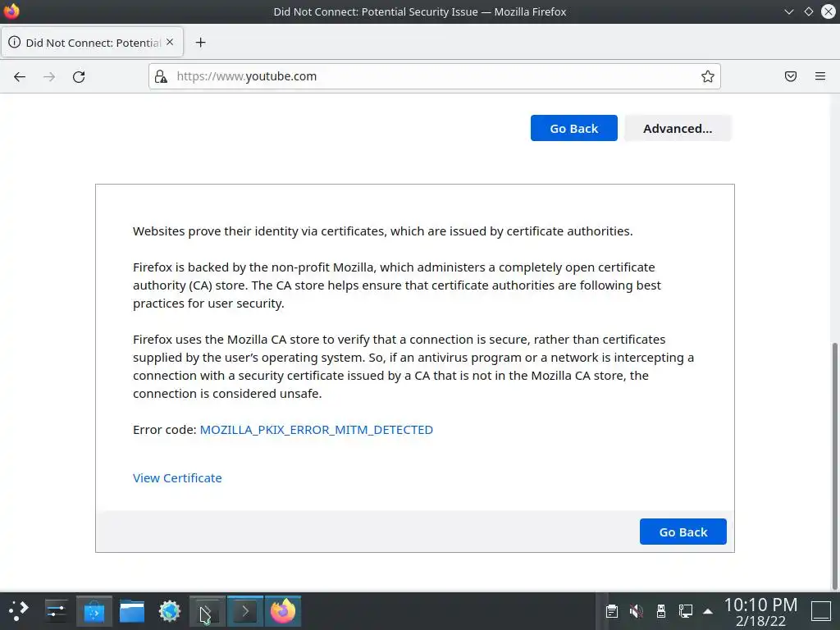Launch the Discover software store
Image resolution: width=840 pixels, height=630 pixels.
(94, 610)
